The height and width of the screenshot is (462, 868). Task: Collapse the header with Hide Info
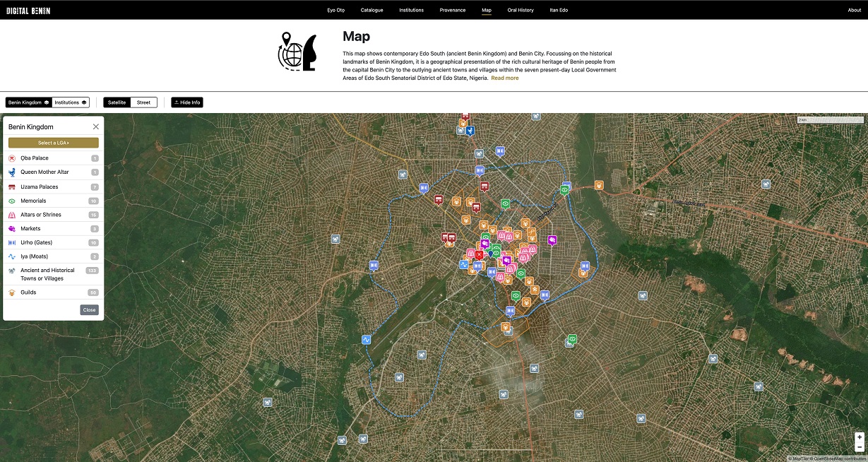(187, 102)
